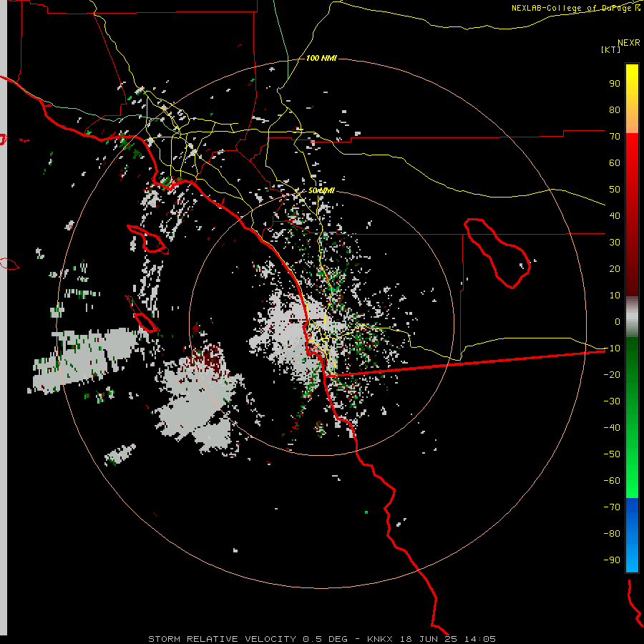Click the positive 30 scale value
The height and width of the screenshot is (644, 644).
[x=615, y=243]
